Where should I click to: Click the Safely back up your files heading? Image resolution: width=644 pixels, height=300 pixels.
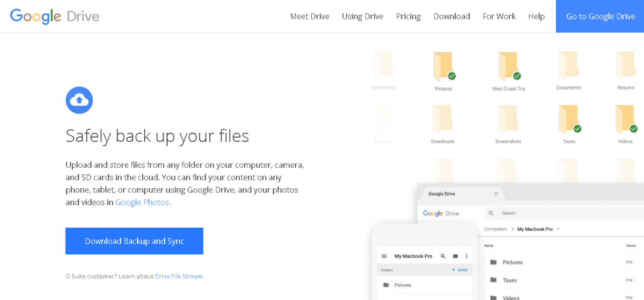point(157,136)
